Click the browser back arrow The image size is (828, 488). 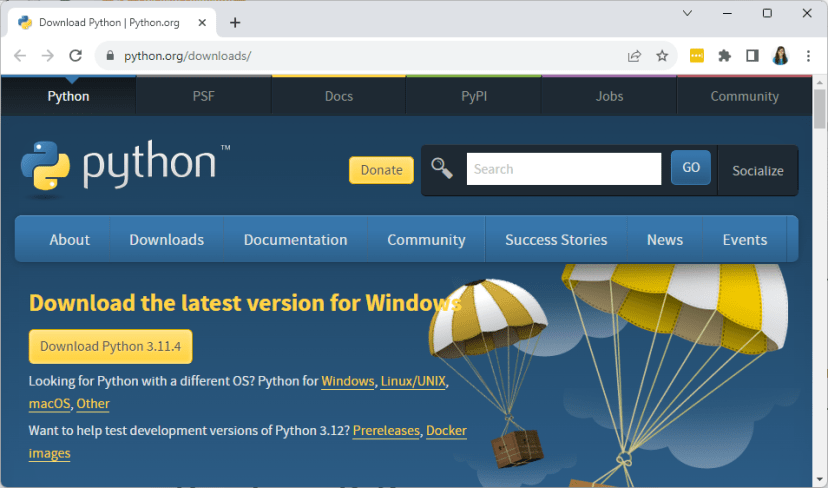[x=20, y=56]
